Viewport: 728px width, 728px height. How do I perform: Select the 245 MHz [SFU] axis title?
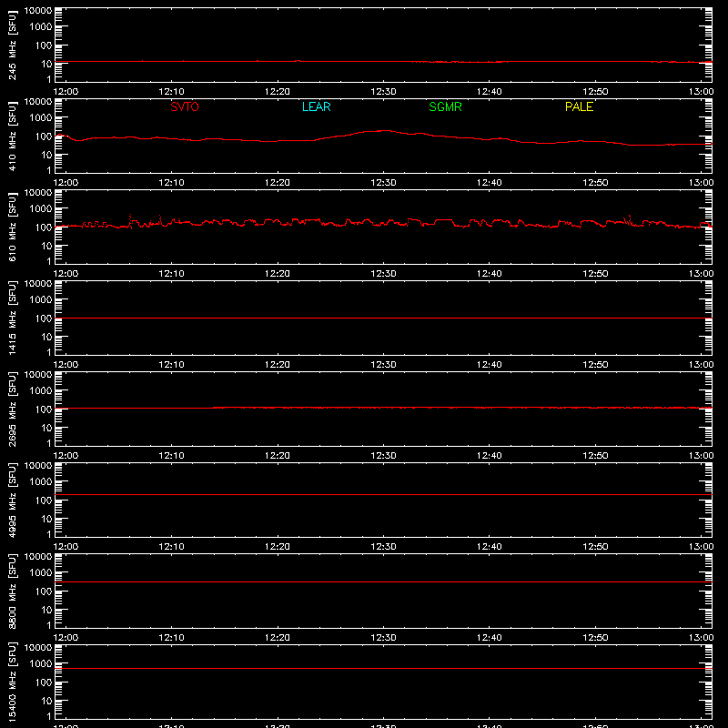click(12, 45)
